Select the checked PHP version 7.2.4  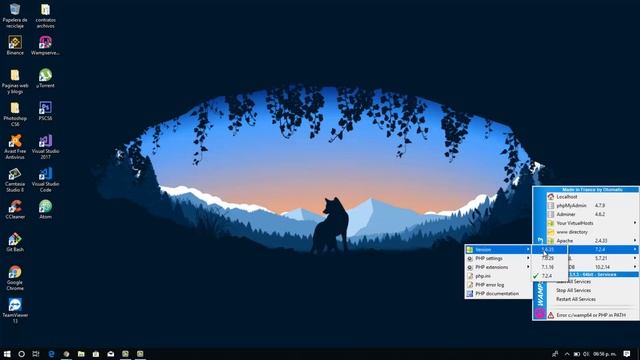pos(549,276)
